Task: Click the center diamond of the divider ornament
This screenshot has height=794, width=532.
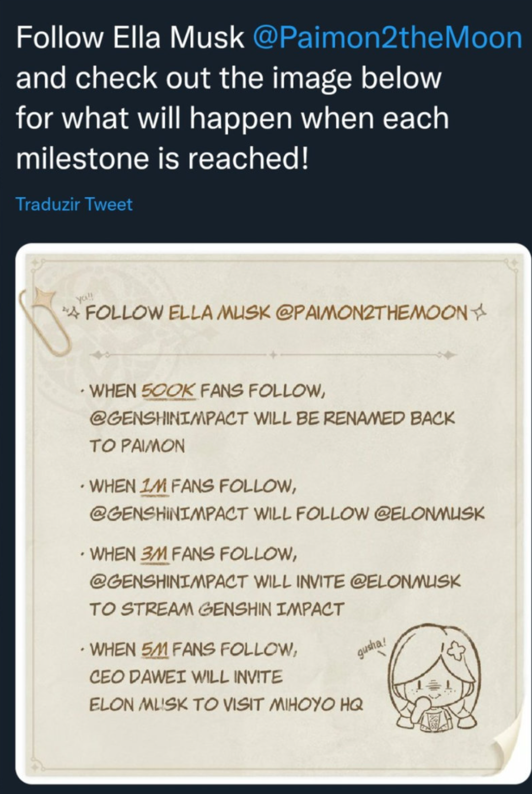Action: [272, 354]
